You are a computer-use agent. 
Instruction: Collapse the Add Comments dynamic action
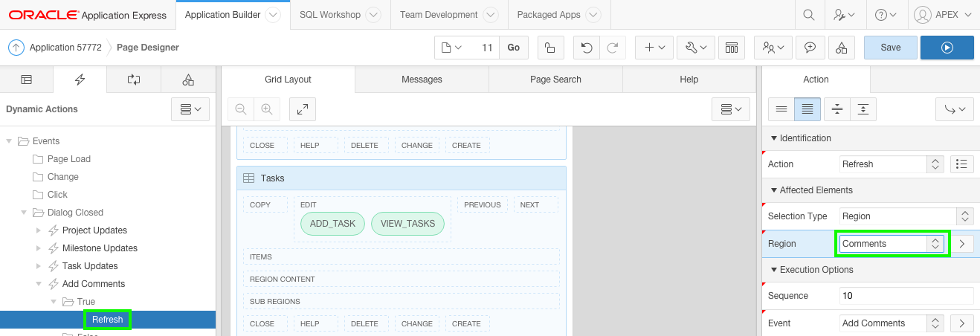[39, 284]
